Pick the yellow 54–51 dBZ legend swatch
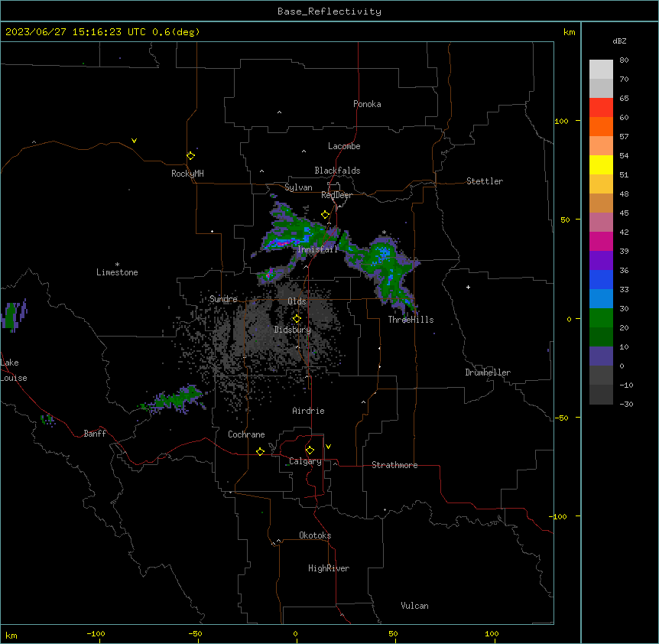The height and width of the screenshot is (644, 659). (601, 164)
